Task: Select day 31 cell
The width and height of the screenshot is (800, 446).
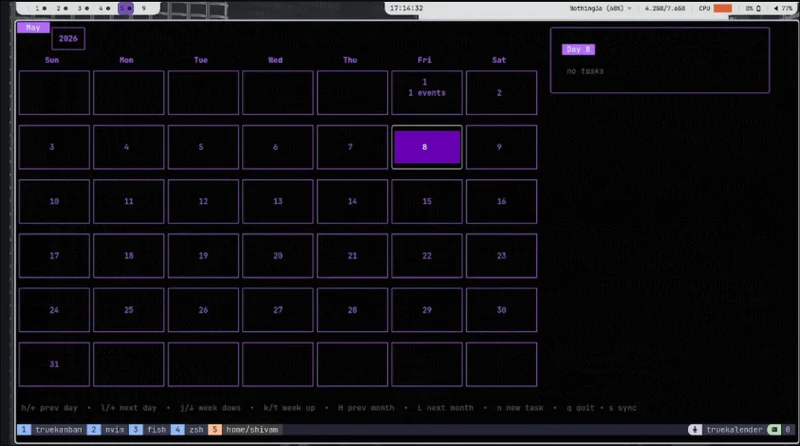Action: pyautogui.click(x=54, y=364)
